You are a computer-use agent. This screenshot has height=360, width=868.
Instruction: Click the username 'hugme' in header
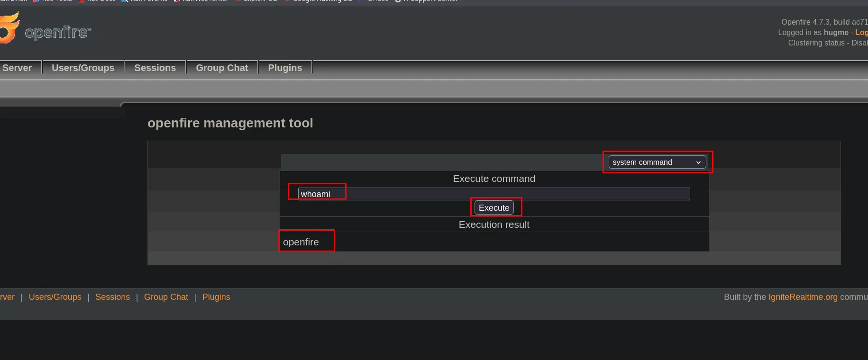[x=836, y=32]
